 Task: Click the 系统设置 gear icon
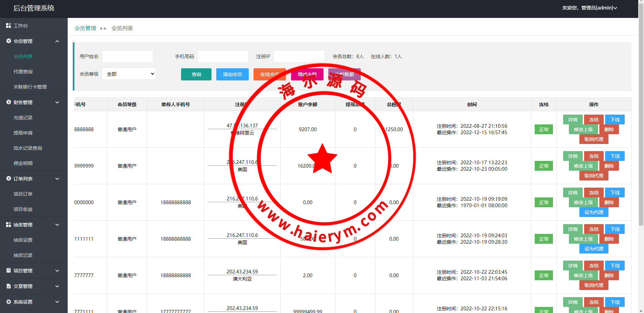(x=8, y=302)
